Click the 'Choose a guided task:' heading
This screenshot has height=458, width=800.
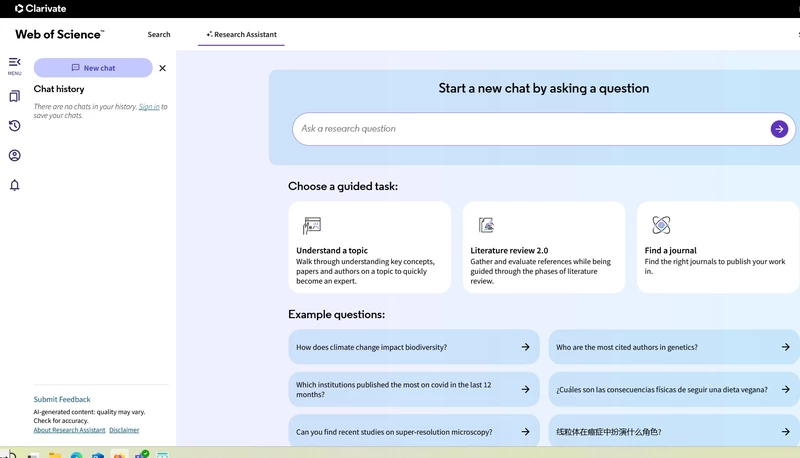point(343,186)
